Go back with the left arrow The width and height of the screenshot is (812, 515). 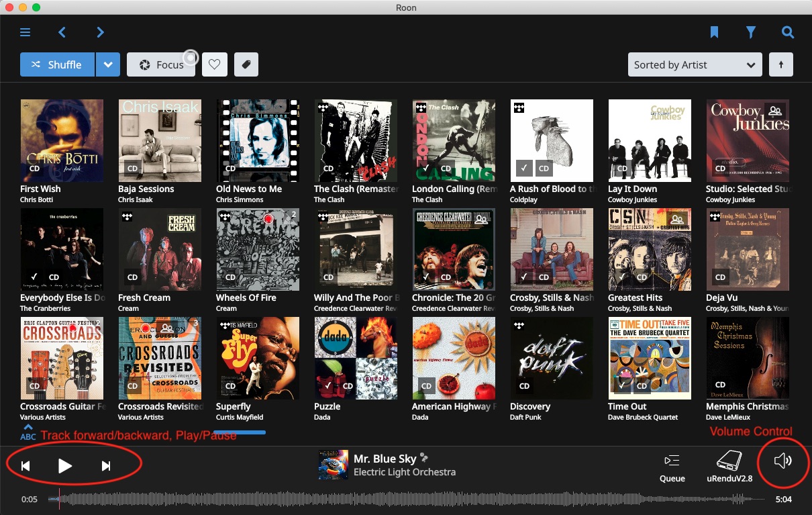pos(62,32)
